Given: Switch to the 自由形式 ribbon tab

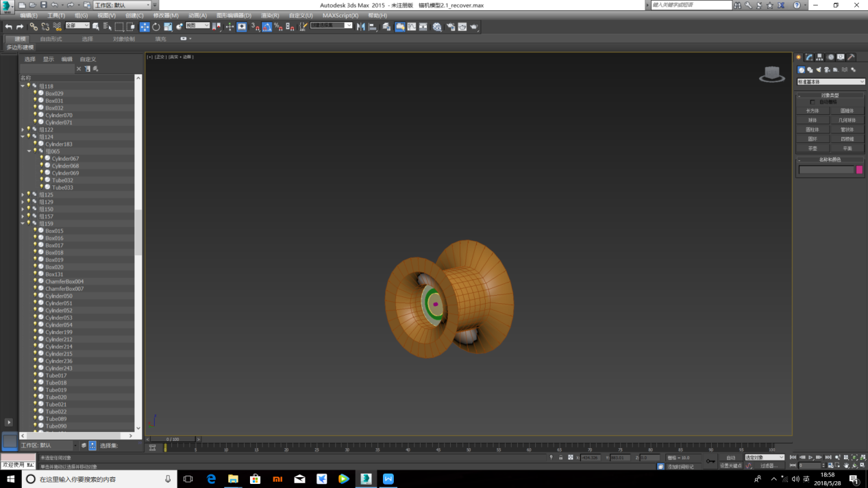Looking at the screenshot, I should [x=51, y=39].
